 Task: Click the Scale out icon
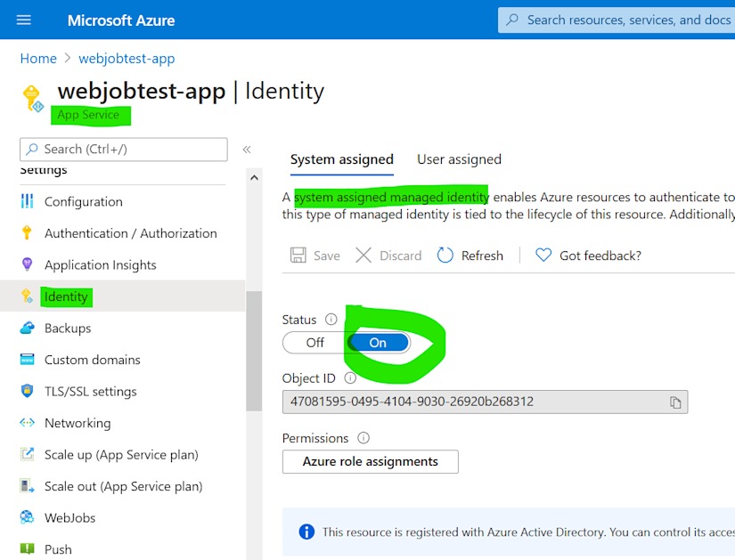[28, 486]
